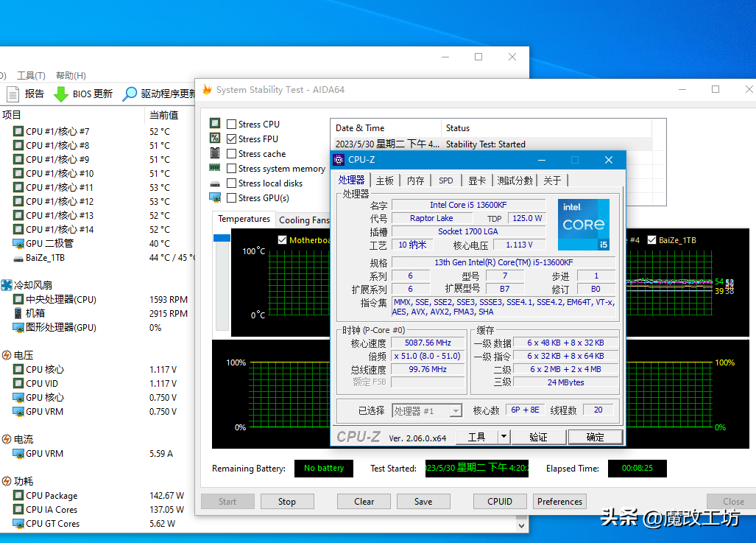Click the report document icon
The width and height of the screenshot is (756, 543).
[x=13, y=94]
